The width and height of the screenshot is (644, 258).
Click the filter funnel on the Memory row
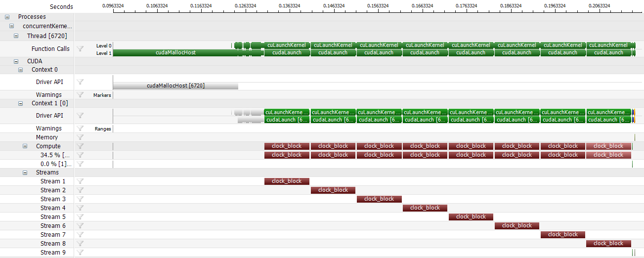pyautogui.click(x=80, y=137)
